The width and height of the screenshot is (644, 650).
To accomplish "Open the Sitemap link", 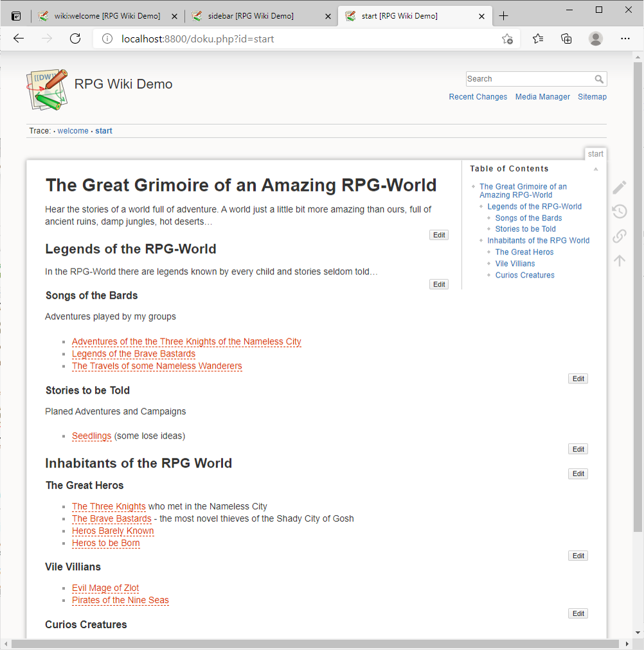I will click(592, 96).
